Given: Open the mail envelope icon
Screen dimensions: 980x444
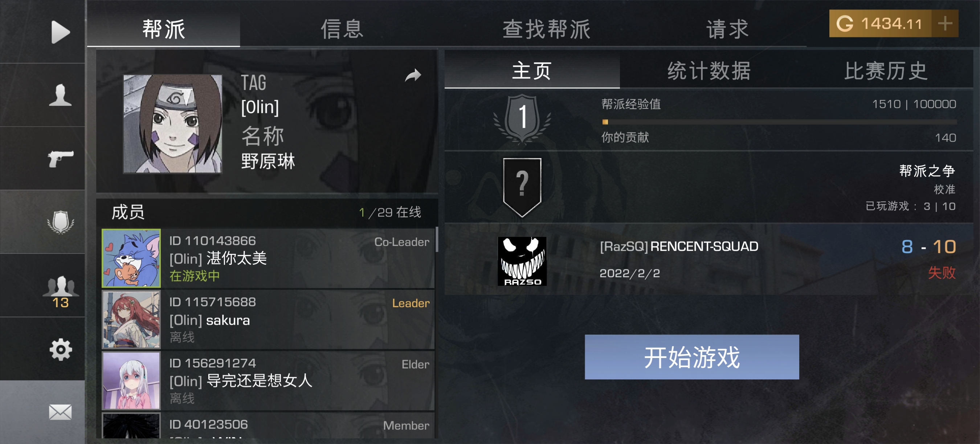Looking at the screenshot, I should [x=61, y=412].
